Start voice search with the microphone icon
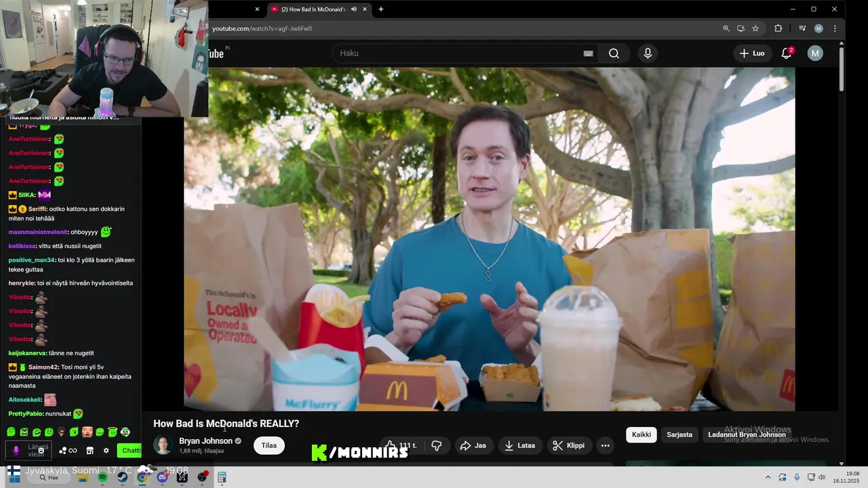The height and width of the screenshot is (488, 868). [x=648, y=54]
